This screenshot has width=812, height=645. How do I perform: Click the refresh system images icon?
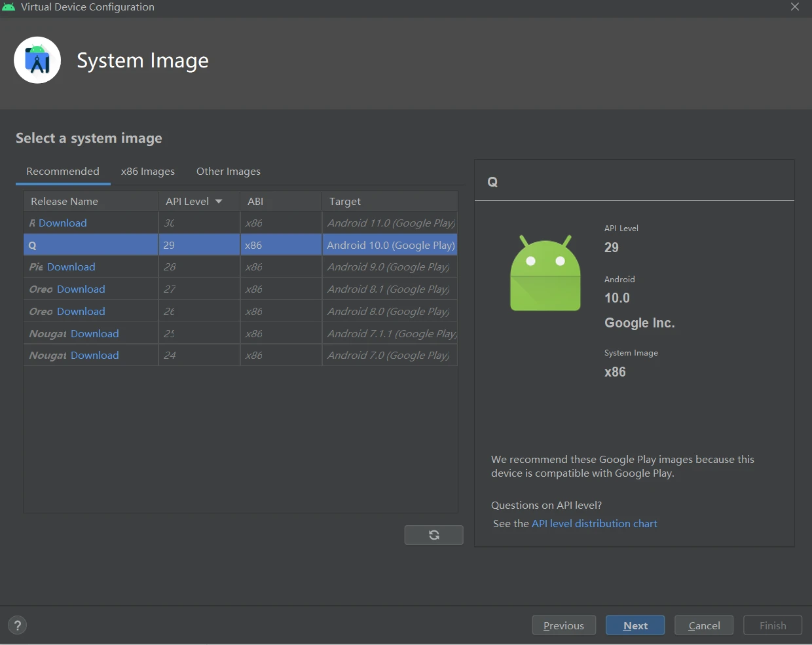[434, 535]
